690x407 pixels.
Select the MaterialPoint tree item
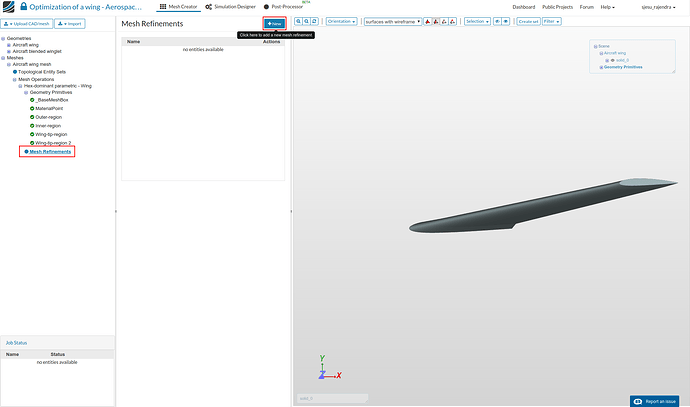(49, 108)
